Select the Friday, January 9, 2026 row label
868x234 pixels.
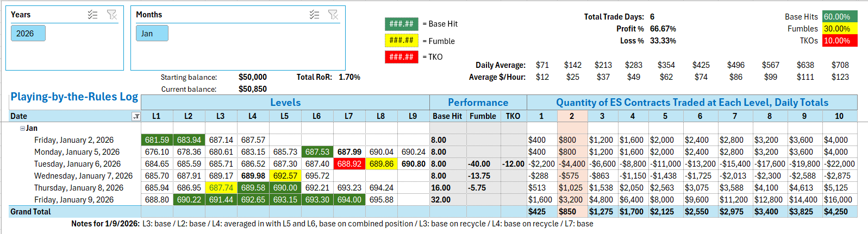[74, 200]
